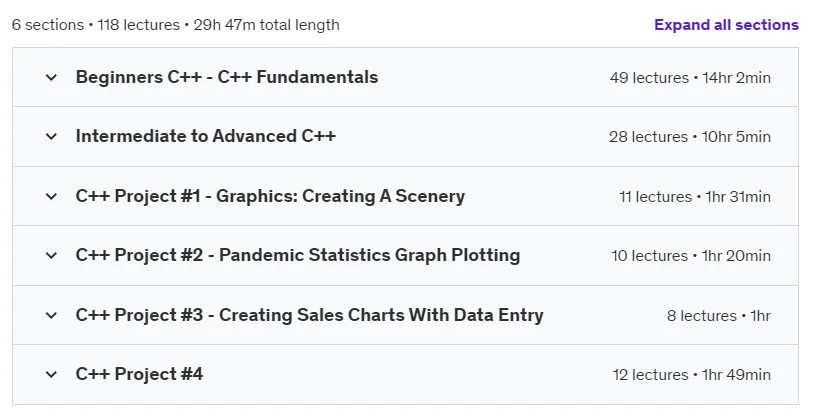
Task: Click the 6 sections 118 lectures summary text
Action: (176, 25)
